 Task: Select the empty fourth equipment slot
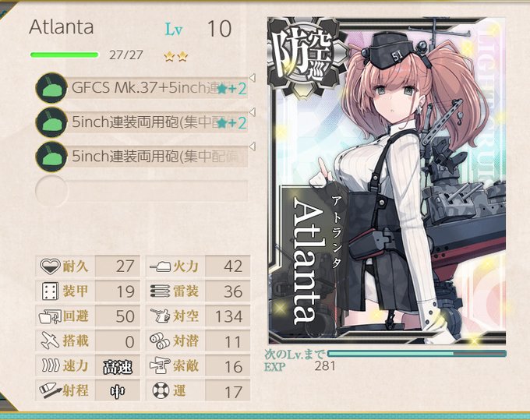pos(142,191)
